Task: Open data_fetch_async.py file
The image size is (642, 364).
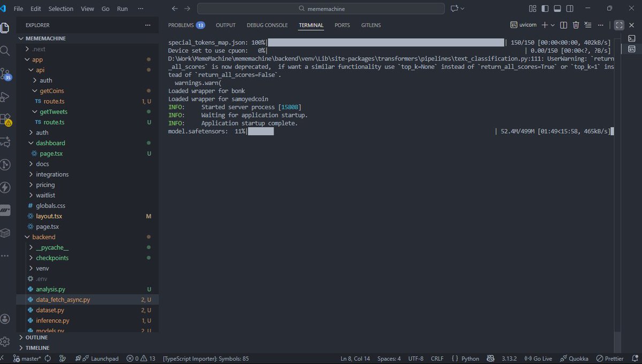Action: coord(88,299)
